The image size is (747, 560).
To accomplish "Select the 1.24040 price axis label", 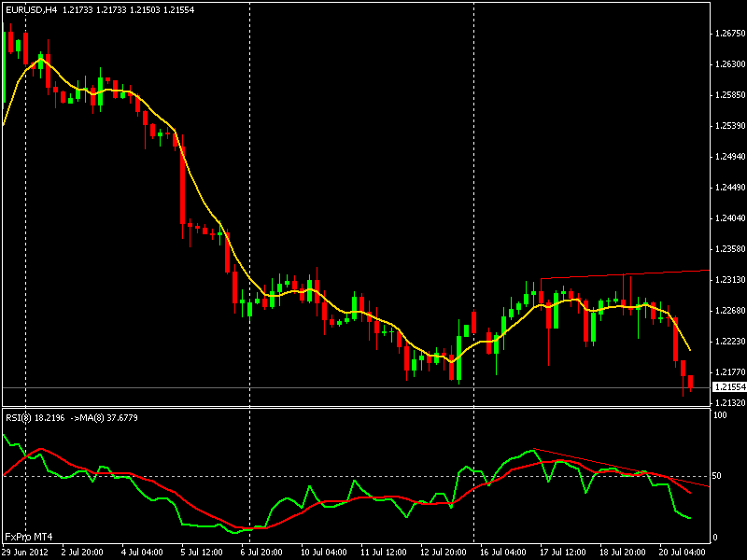I will 730,218.
